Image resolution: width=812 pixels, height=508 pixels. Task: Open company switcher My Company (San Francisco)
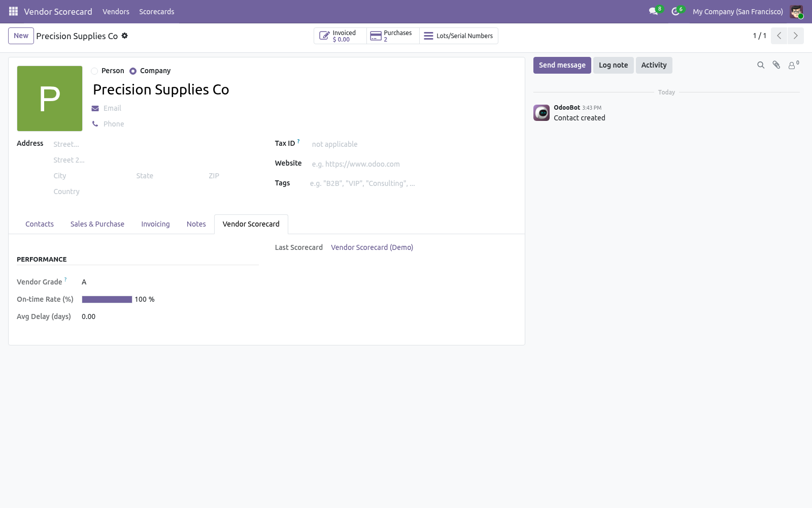(x=737, y=12)
